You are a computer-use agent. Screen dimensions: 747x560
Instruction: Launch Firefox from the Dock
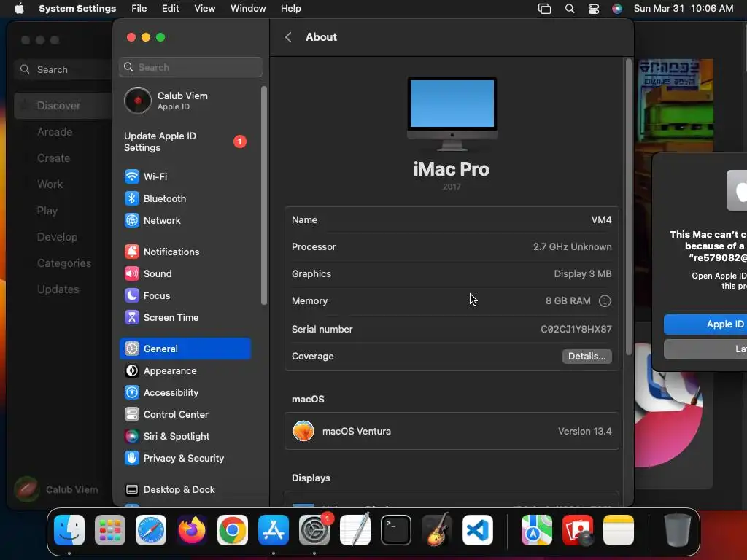(x=192, y=530)
